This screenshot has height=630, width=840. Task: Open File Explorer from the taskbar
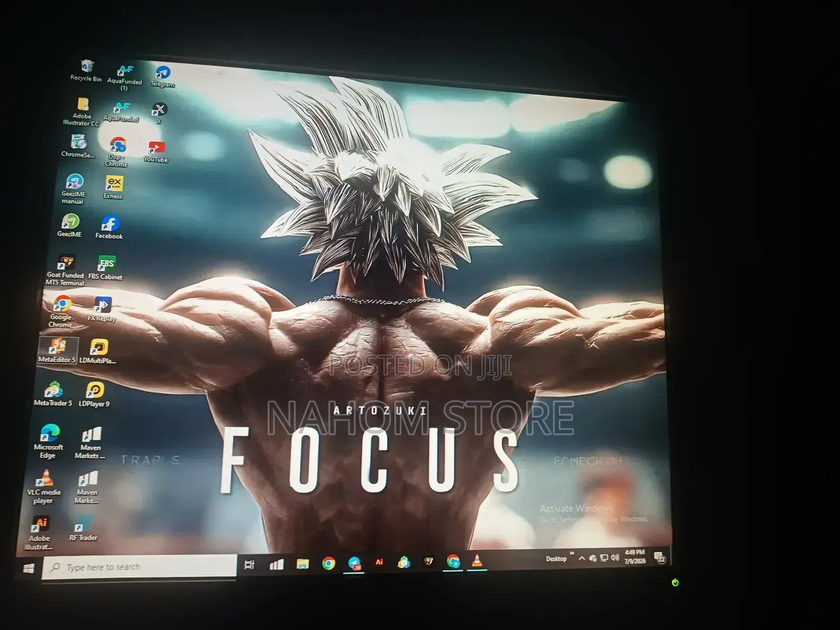[302, 564]
